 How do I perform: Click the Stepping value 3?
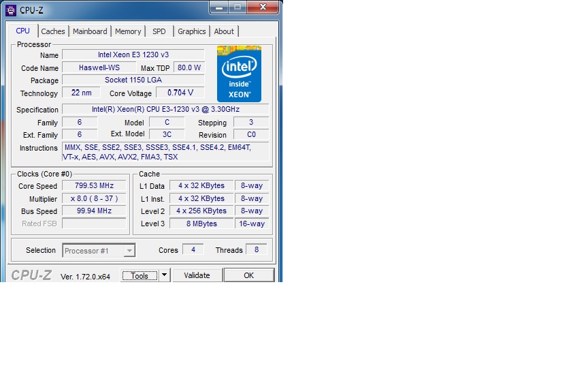click(x=251, y=122)
